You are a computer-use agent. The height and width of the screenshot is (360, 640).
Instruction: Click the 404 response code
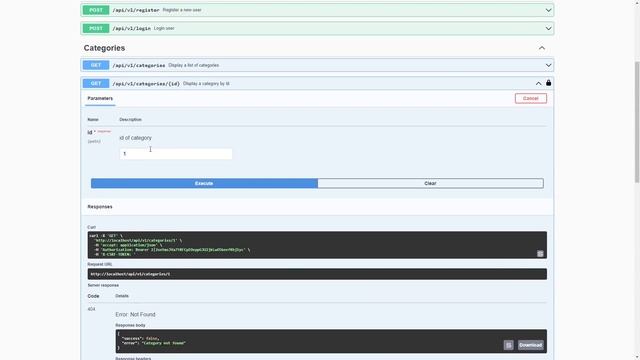coord(91,309)
